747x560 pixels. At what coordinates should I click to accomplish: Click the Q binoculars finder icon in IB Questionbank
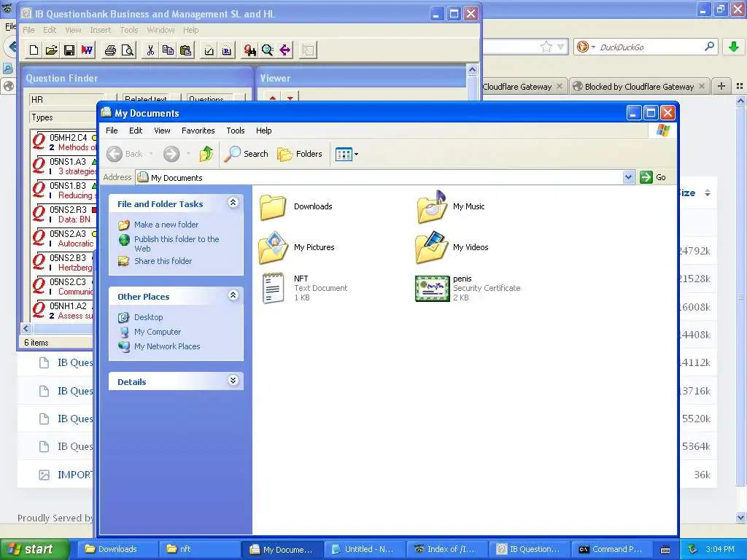pyautogui.click(x=249, y=50)
